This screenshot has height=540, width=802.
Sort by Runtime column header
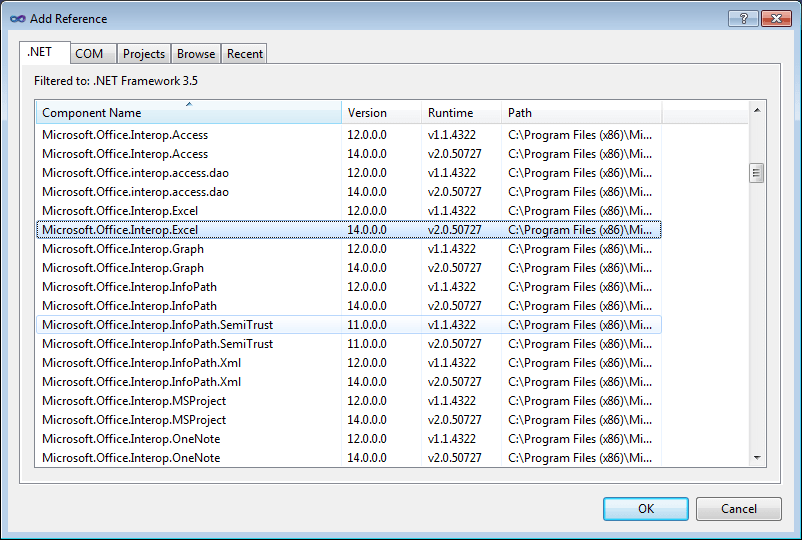point(461,112)
